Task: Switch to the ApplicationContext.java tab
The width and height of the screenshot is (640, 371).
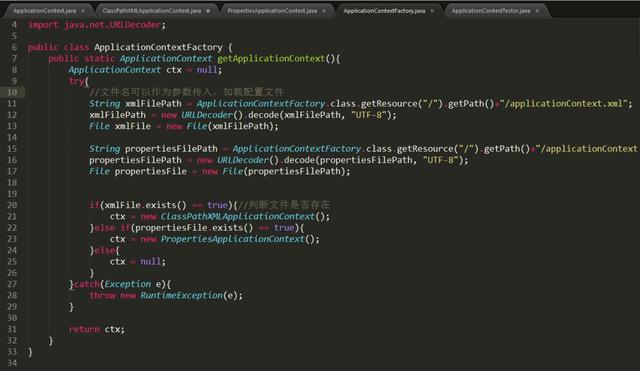Action: coord(44,11)
